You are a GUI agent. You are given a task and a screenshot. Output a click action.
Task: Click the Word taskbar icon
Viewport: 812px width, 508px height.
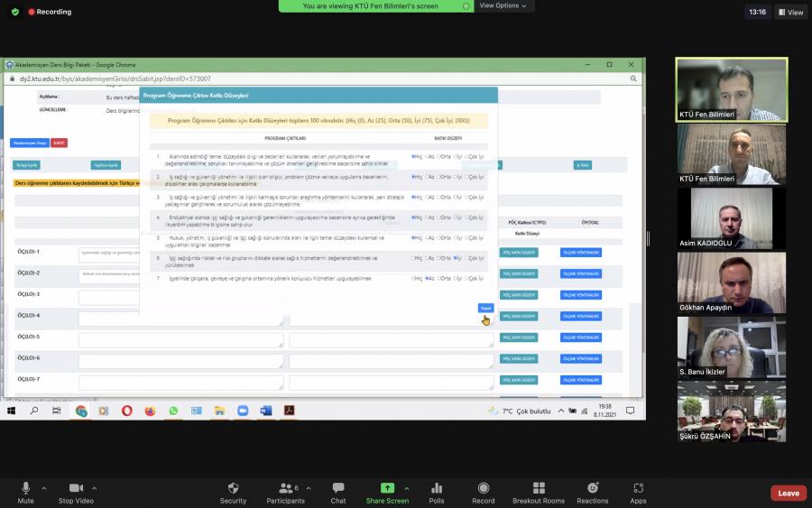pos(266,411)
